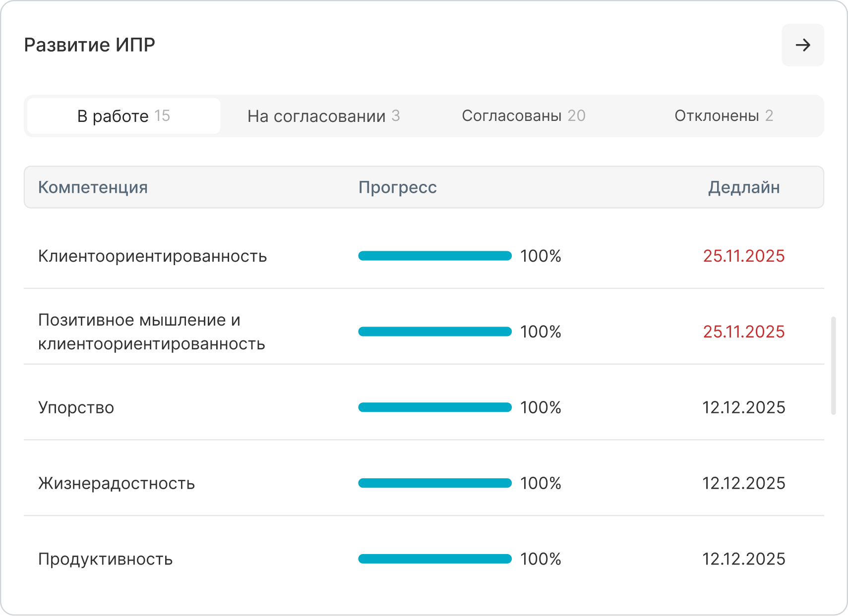Switch to the В работе tab
Screen dimensions: 848x616
(x=123, y=116)
